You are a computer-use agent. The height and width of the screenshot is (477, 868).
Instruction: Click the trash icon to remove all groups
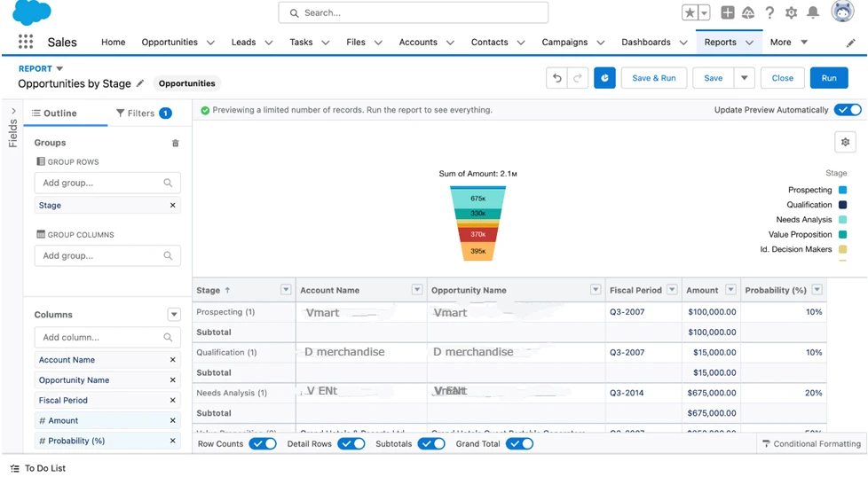click(x=176, y=143)
